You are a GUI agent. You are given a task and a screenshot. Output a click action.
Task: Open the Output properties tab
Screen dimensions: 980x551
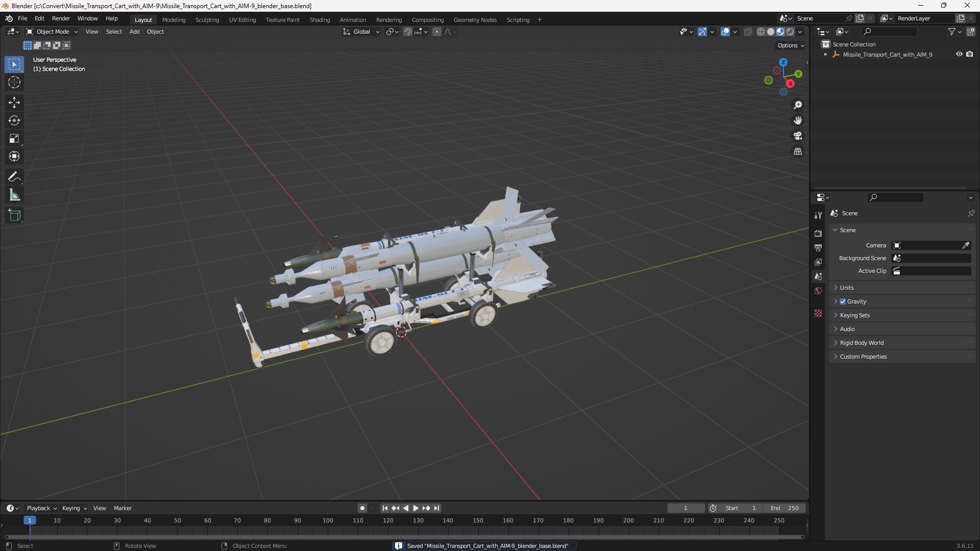click(x=818, y=247)
